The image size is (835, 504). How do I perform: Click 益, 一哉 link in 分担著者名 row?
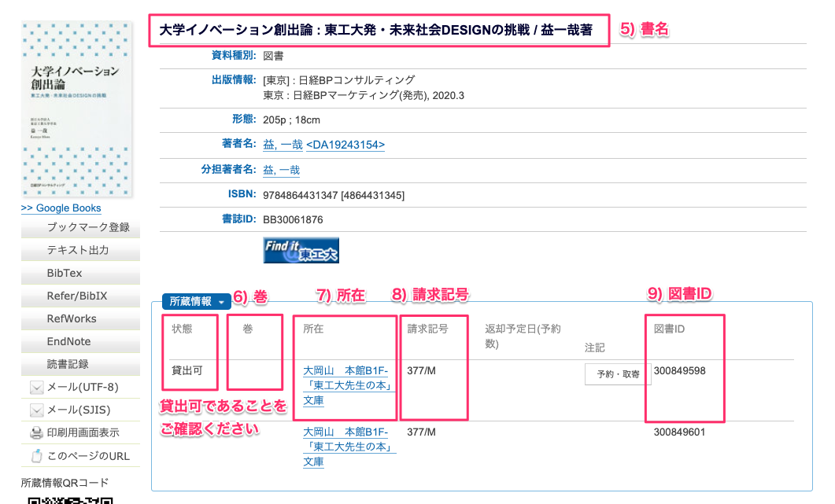click(x=282, y=170)
